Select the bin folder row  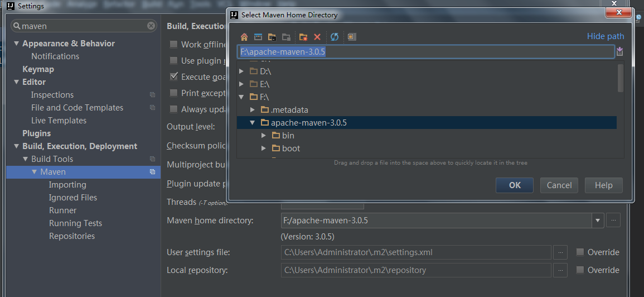pos(427,135)
